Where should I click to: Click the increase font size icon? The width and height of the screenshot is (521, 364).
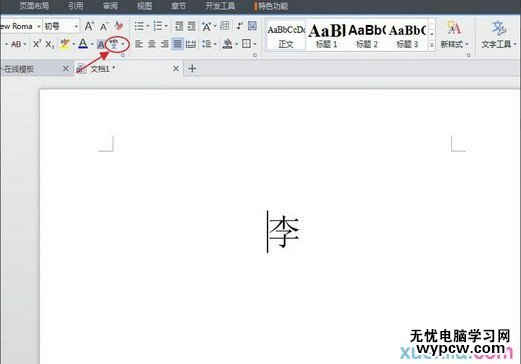(x=89, y=26)
